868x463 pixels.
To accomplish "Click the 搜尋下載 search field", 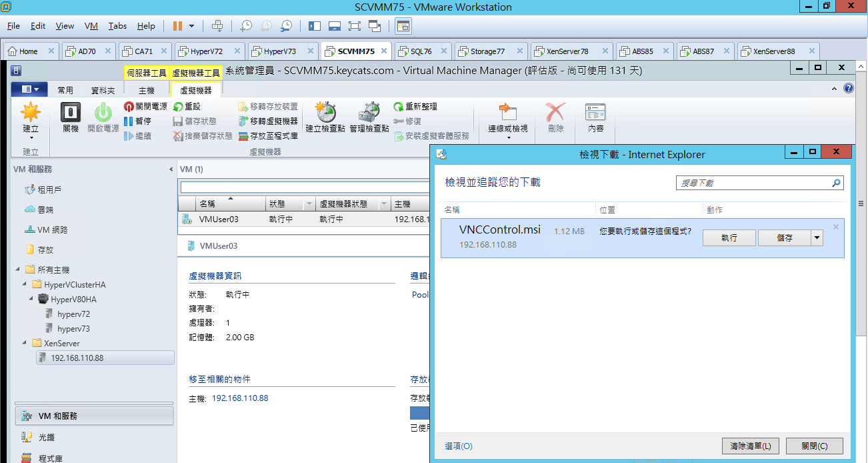I will coord(760,182).
